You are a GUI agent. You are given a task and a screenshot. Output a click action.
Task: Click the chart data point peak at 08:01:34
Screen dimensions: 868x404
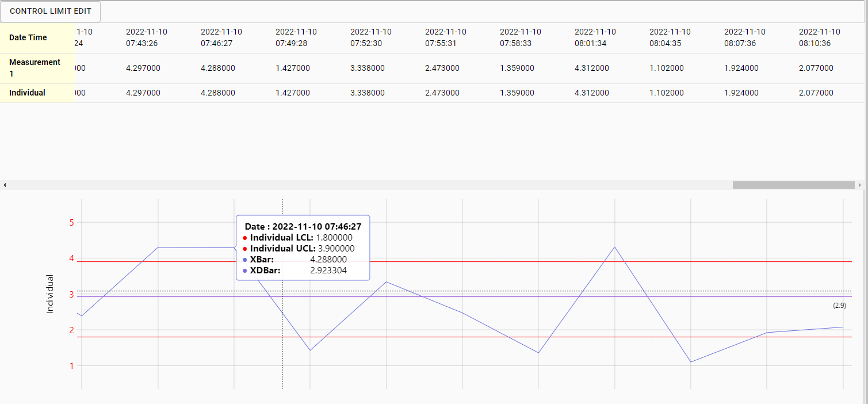615,247
